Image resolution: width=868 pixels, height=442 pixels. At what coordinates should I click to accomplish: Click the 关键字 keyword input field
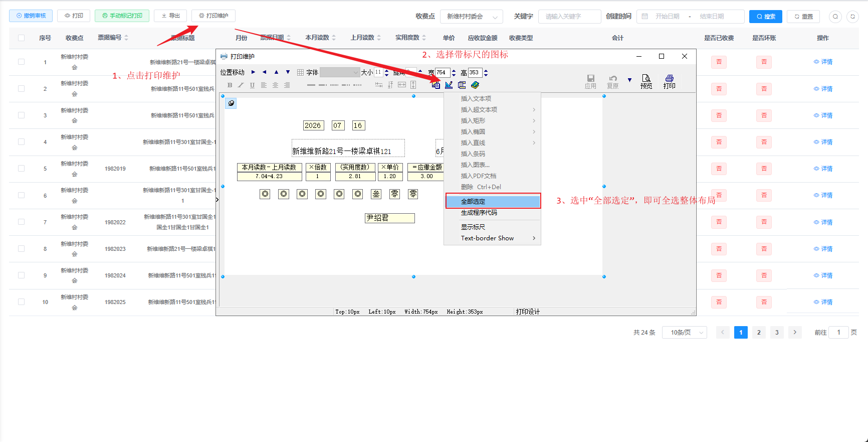[569, 17]
